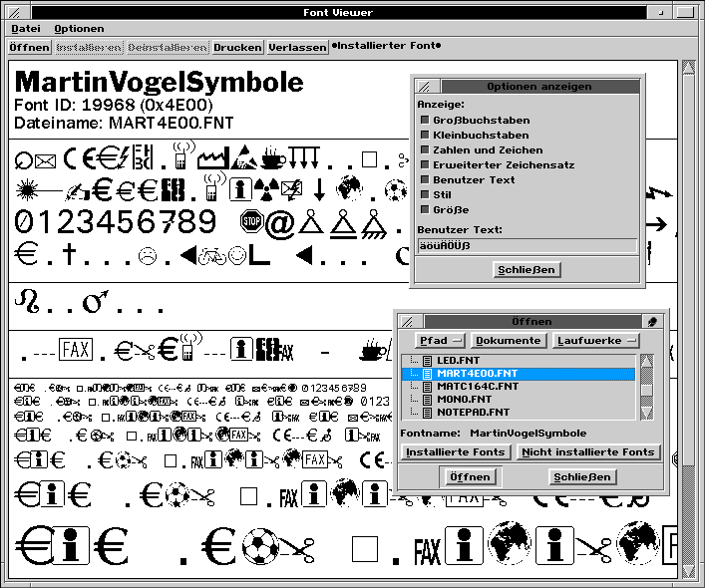Click the Optionen anzeigen dialog system menu icon

[x=426, y=87]
